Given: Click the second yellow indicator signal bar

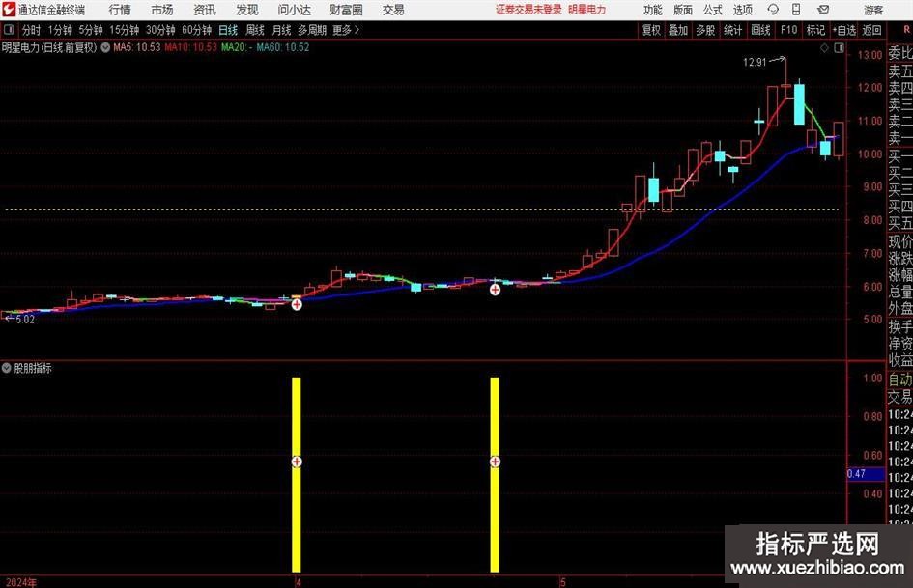Looking at the screenshot, I should (495, 474).
